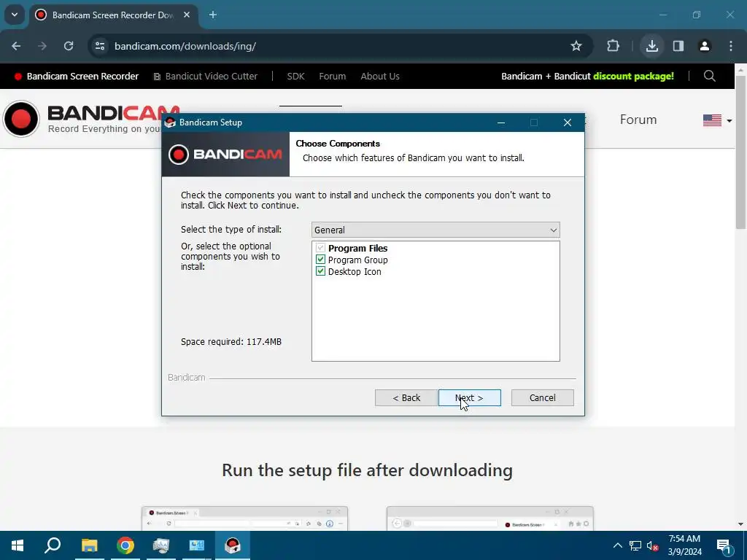Click the website search magnifier icon
The width and height of the screenshot is (747, 560).
coord(709,76)
